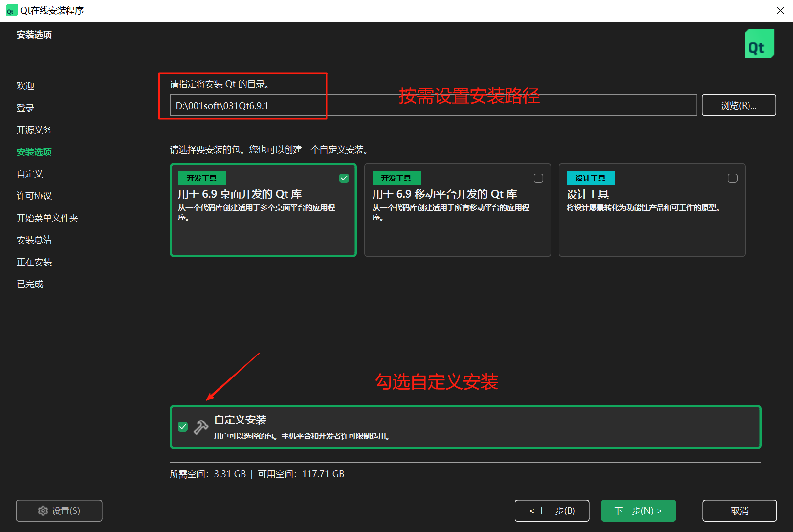
Task: Select 开源义务 step in sidebar
Action: pyautogui.click(x=34, y=130)
